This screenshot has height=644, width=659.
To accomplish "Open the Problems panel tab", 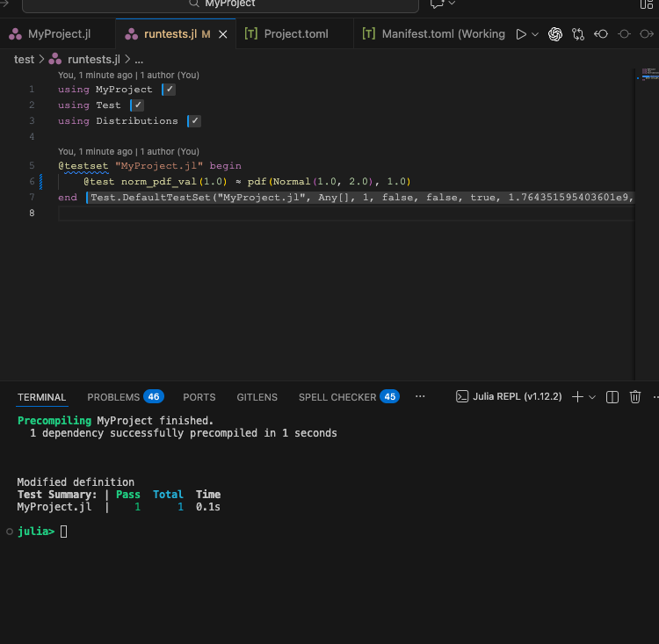I will click(x=113, y=397).
